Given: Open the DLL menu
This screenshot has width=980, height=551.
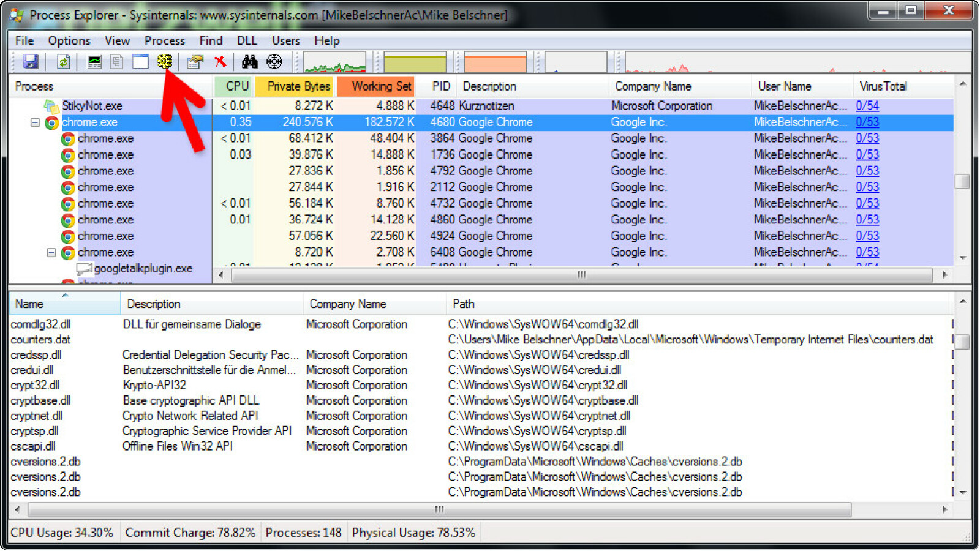Looking at the screenshot, I should 247,40.
